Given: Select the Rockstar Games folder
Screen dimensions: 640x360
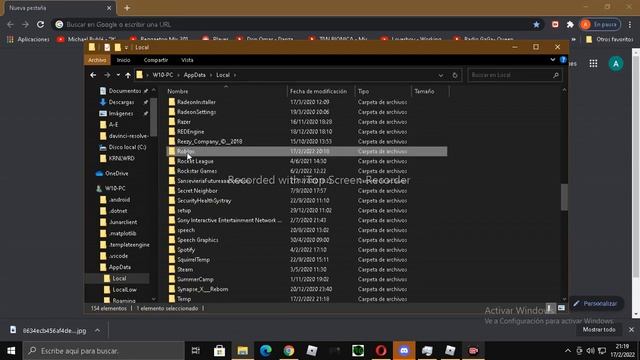Looking at the screenshot, I should click(197, 171).
